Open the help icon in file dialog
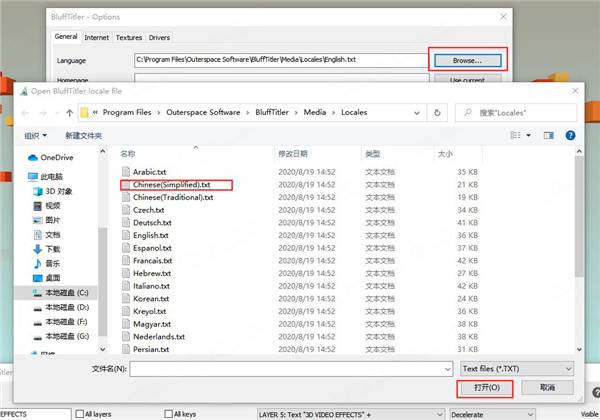 pyautogui.click(x=570, y=135)
